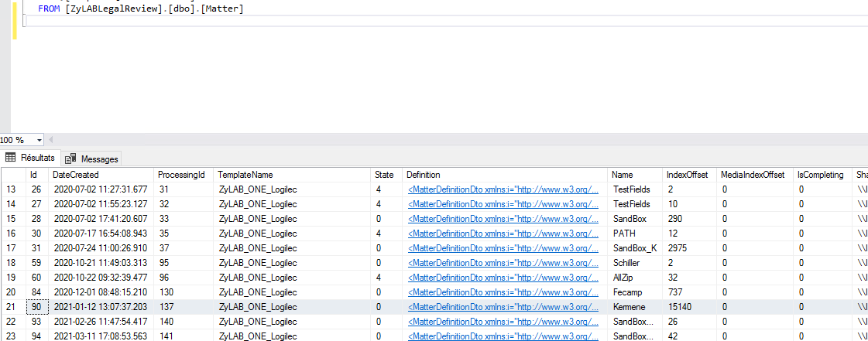The image size is (868, 341).
Task: Click the Résultats grid icon
Action: tap(11, 158)
